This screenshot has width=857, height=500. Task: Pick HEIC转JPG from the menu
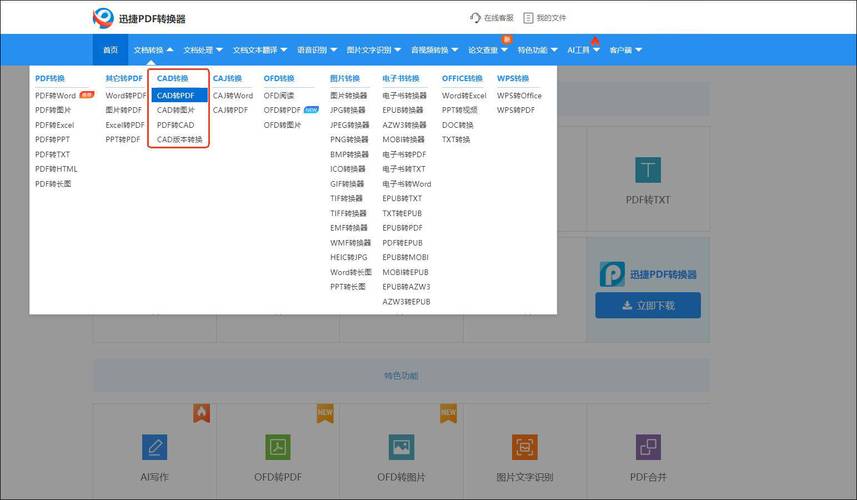[x=349, y=257]
